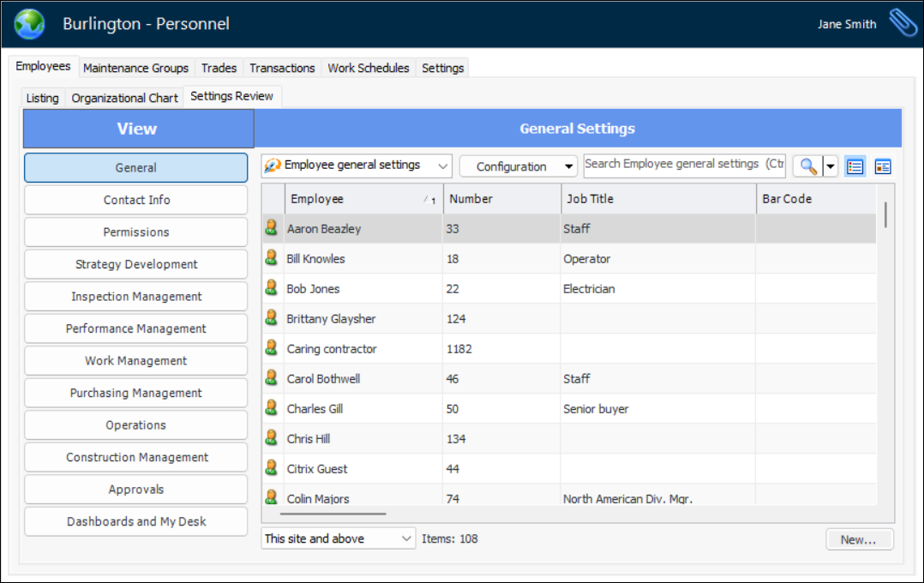Image resolution: width=924 pixels, height=583 pixels.
Task: Switch to card detail view icon
Action: tap(883, 166)
